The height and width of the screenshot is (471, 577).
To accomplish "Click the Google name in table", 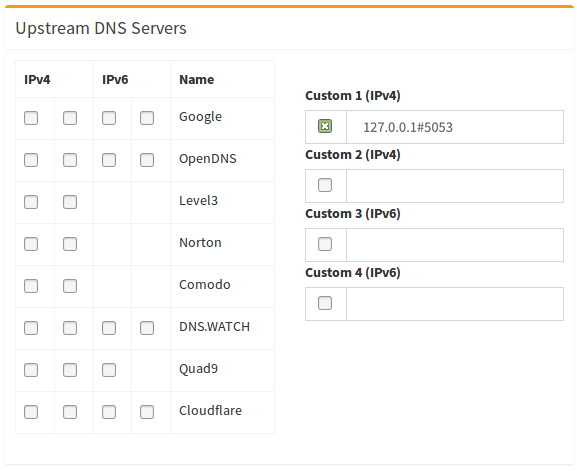I will pyautogui.click(x=201, y=117).
